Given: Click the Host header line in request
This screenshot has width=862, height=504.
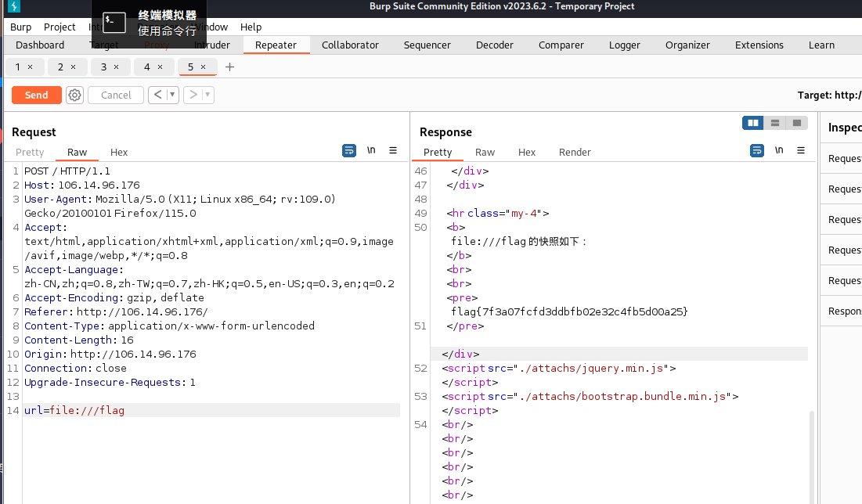Looking at the screenshot, I should [82, 185].
